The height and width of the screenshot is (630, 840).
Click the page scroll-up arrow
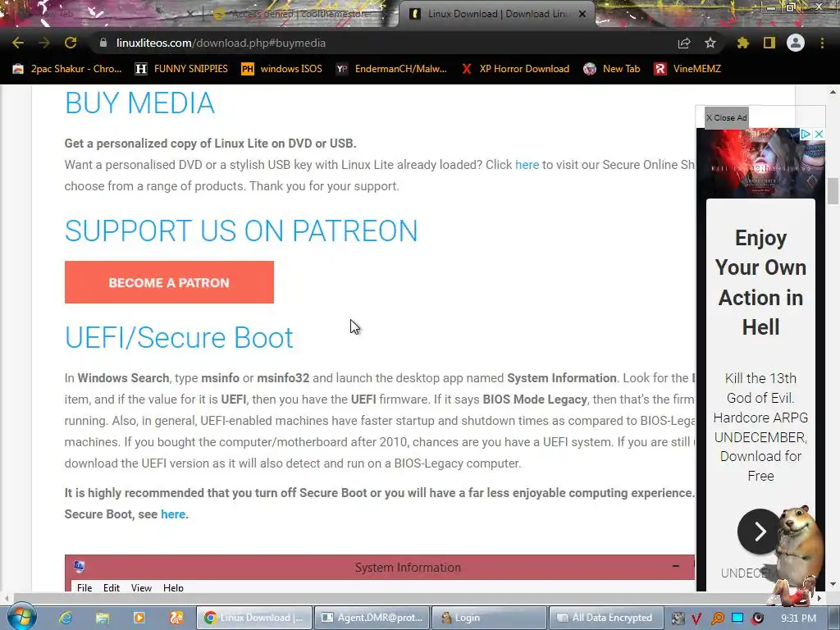coord(833,92)
